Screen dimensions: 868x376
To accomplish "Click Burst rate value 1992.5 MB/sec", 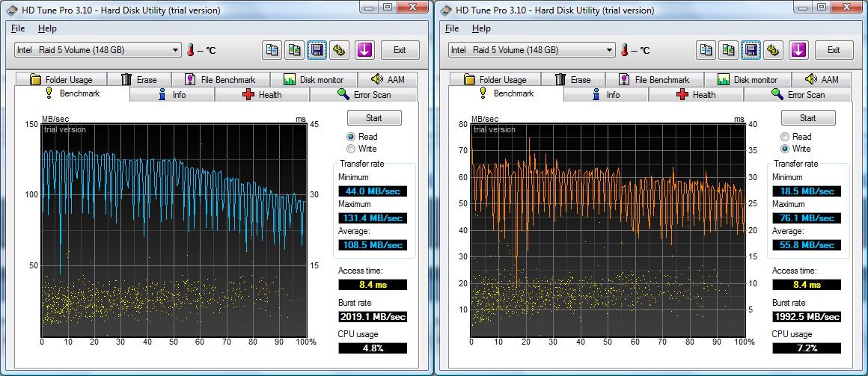I will click(x=807, y=317).
